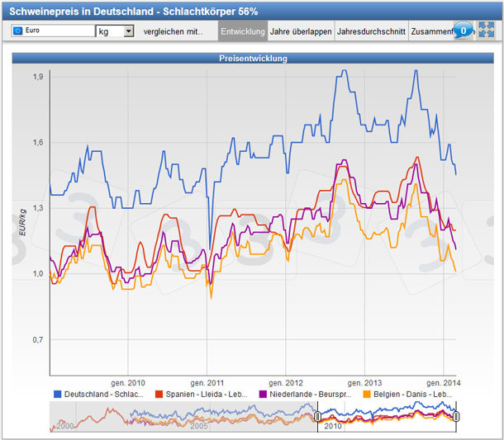Select the Euro currency field

pos(54,31)
